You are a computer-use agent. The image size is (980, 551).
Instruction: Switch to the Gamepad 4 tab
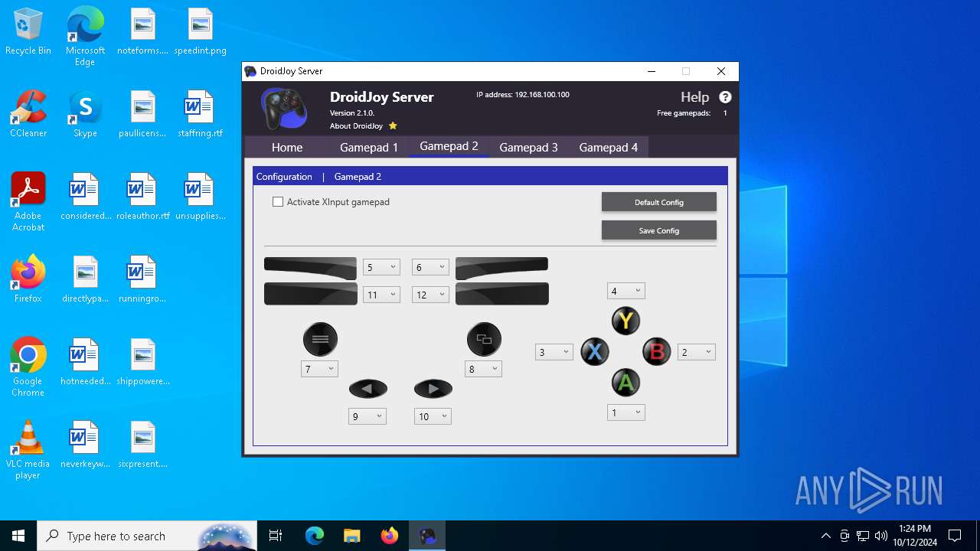tap(608, 147)
